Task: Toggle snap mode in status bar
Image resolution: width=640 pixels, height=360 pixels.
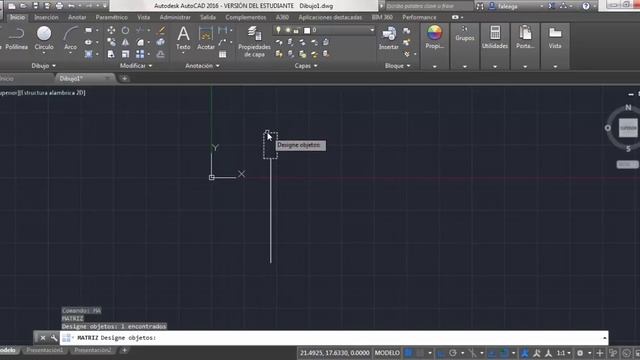Action: (420, 353)
